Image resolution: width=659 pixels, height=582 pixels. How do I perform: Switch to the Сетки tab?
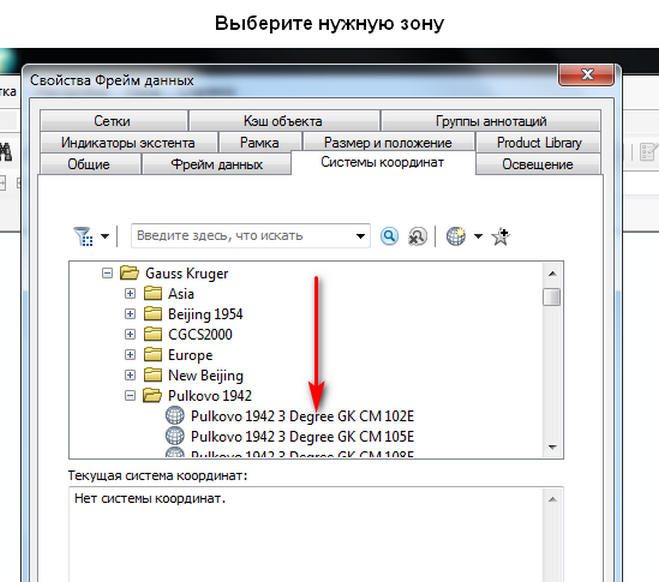click(x=114, y=121)
